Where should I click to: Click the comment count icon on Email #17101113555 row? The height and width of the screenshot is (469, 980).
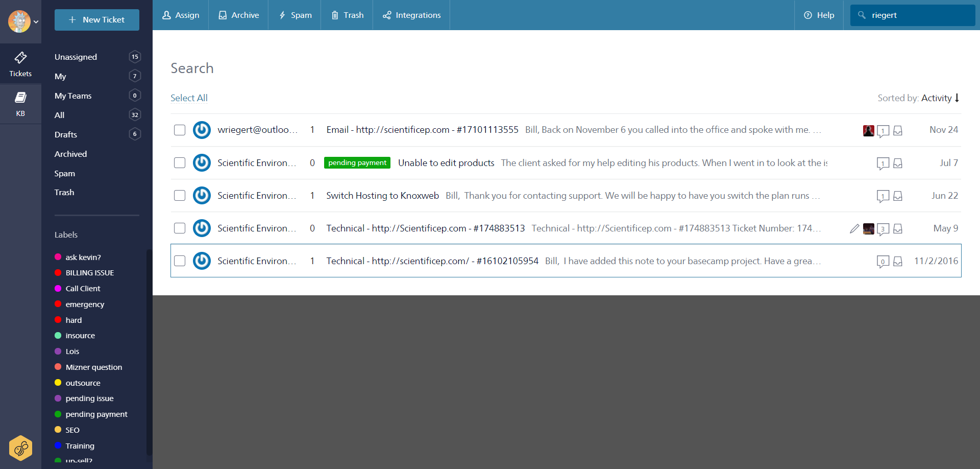pos(883,131)
